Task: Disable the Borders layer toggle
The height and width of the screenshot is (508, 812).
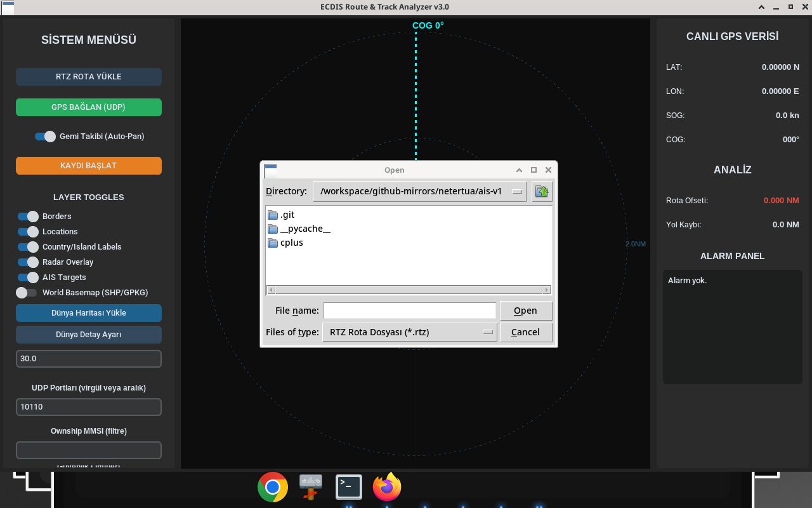Action: [x=28, y=217]
